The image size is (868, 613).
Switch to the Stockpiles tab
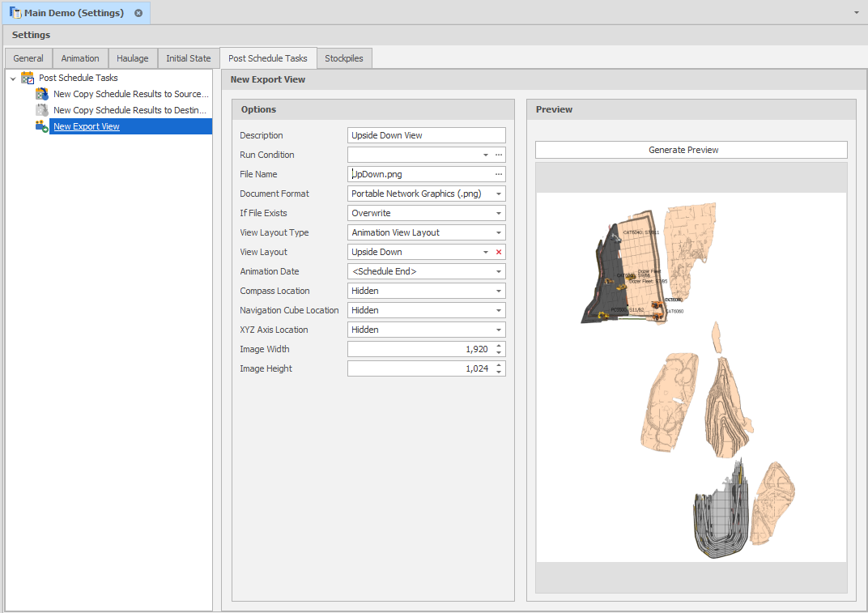point(344,58)
